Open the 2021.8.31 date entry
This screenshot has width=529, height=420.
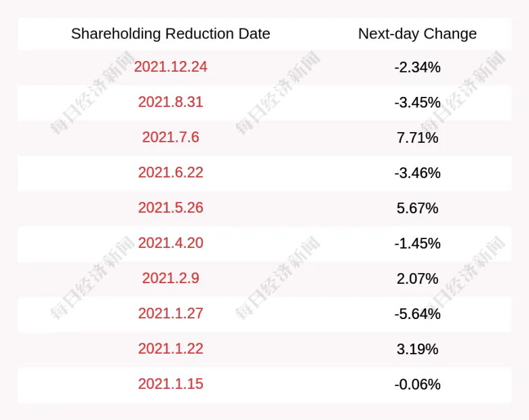coord(170,102)
